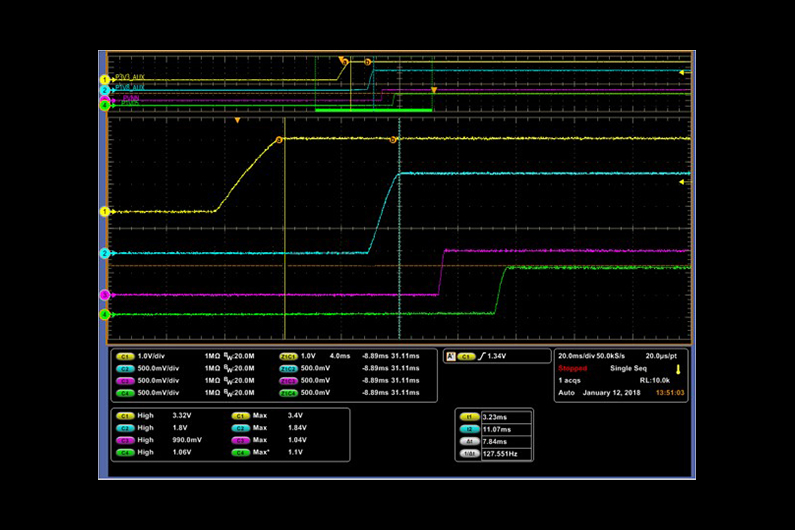Image resolution: width=795 pixels, height=530 pixels.
Task: Click the red Stopped acquisition status
Action: (x=572, y=368)
